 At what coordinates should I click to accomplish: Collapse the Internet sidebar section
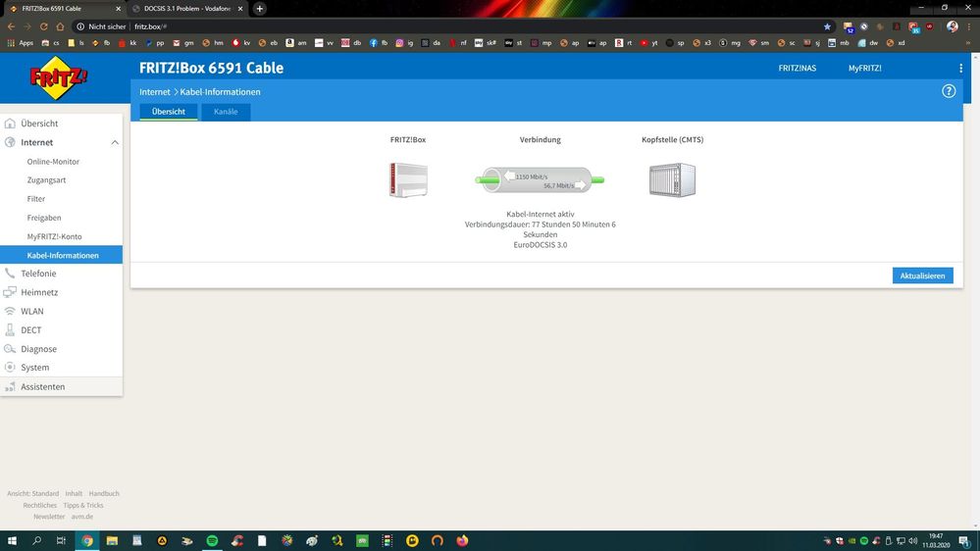[x=115, y=142]
